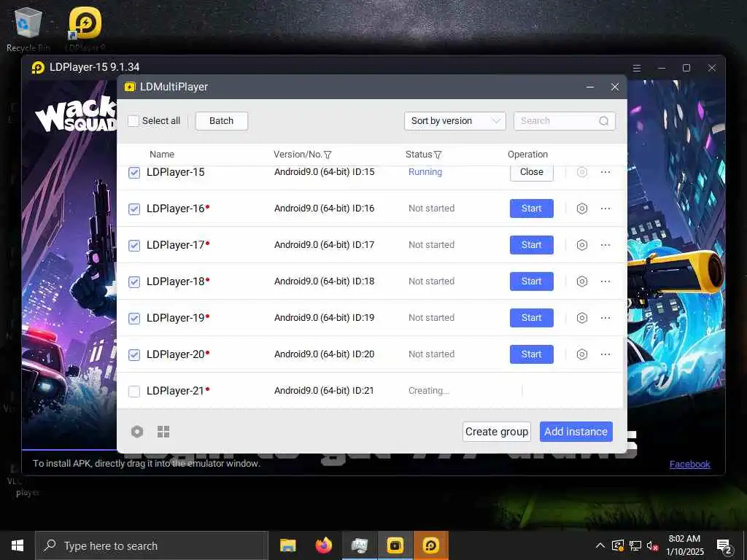This screenshot has width=747, height=560.
Task: Start LDPlayer-19 instance
Action: pos(532,318)
